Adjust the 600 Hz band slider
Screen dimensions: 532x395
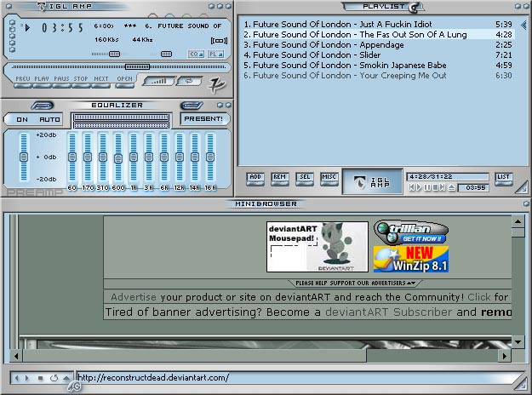(x=118, y=157)
